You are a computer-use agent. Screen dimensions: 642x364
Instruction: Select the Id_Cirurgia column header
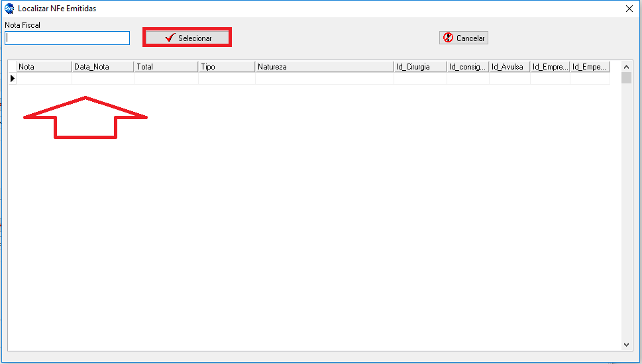point(419,67)
